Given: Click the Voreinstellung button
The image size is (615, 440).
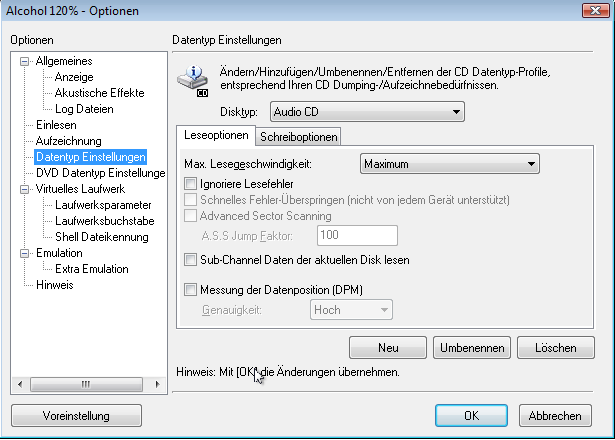Looking at the screenshot, I should pos(76,416).
